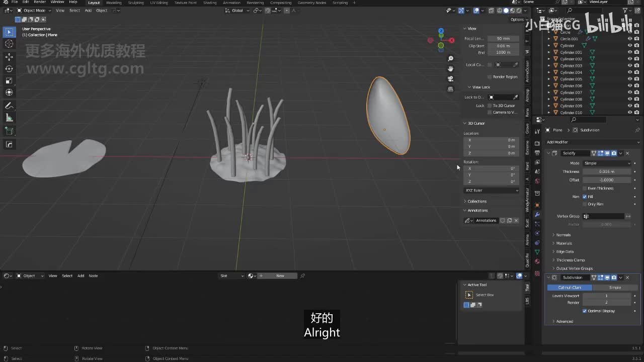This screenshot has width=644, height=362.
Task: Open the Texture properties tab icon
Action: click(537, 273)
